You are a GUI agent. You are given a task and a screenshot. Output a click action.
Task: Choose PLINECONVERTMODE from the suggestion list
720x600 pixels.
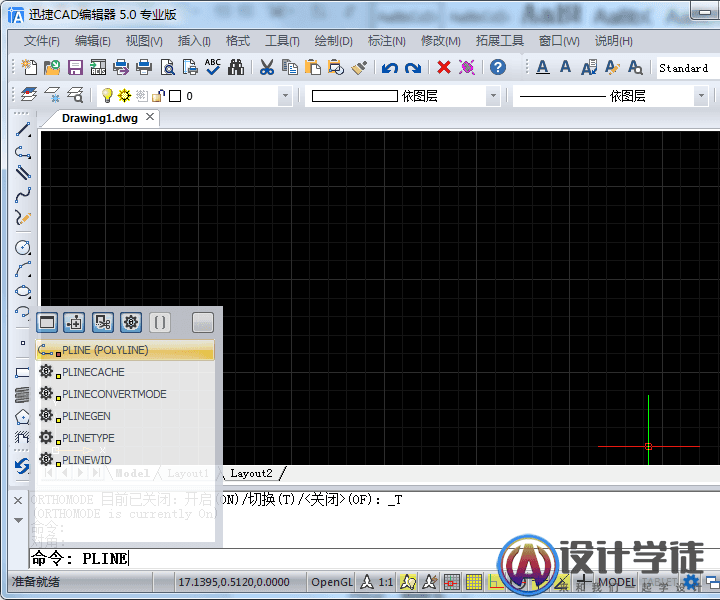point(125,394)
